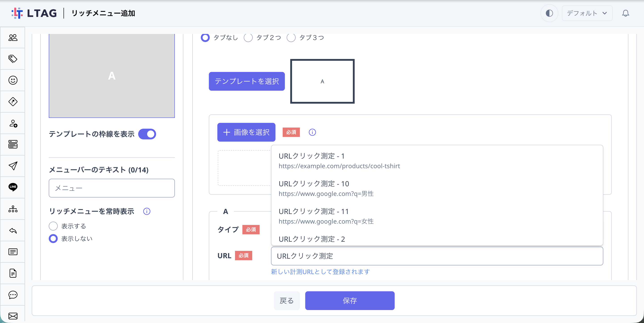Click the 画像を選択 button

click(x=246, y=132)
